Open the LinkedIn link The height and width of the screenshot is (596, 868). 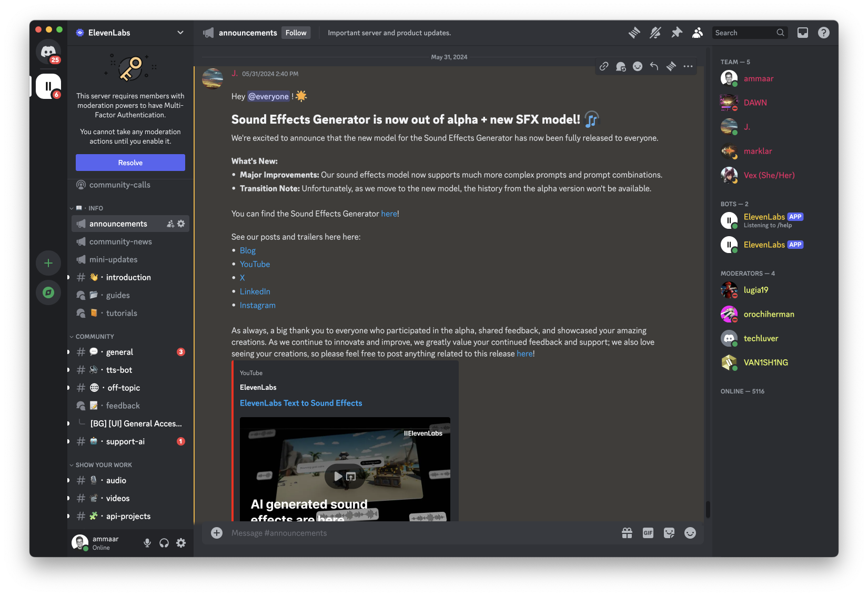[x=255, y=291]
